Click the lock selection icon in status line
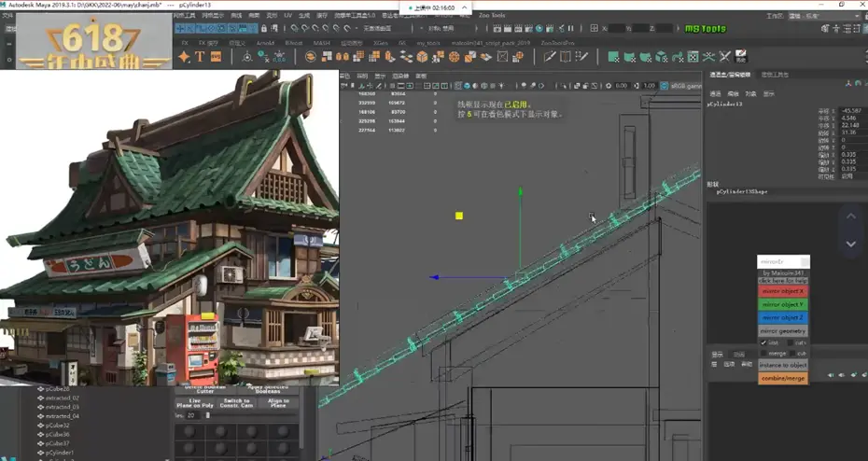 [264, 28]
